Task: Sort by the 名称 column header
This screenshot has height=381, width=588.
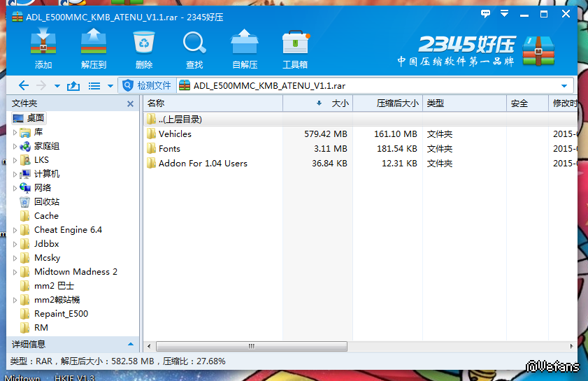Action: [213, 103]
